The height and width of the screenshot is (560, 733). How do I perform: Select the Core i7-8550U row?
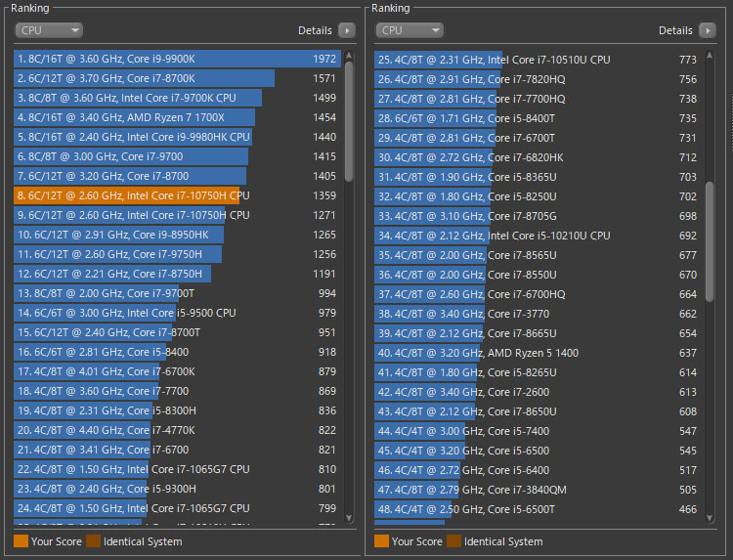[x=539, y=275]
